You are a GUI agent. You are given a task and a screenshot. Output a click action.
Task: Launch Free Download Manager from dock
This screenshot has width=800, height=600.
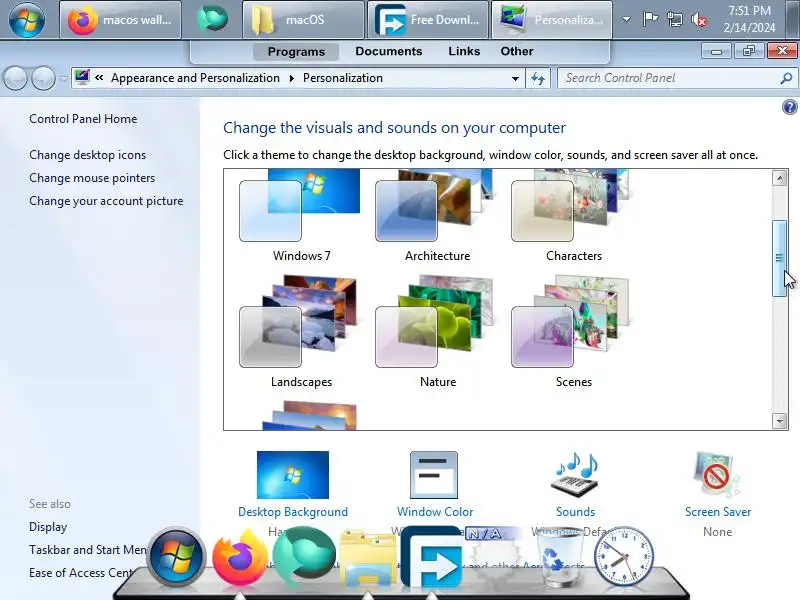pyautogui.click(x=432, y=558)
